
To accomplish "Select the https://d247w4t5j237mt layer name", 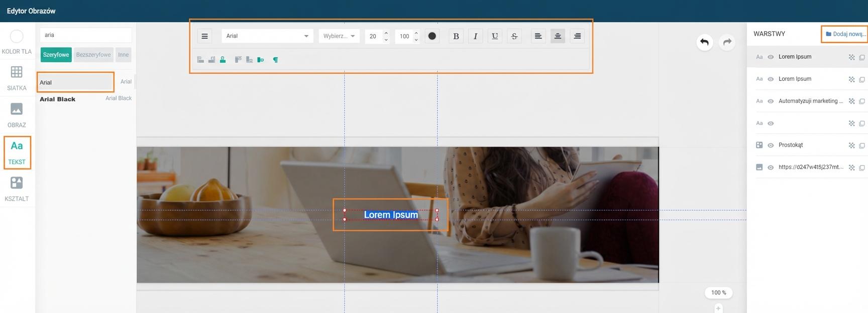I will 811,167.
